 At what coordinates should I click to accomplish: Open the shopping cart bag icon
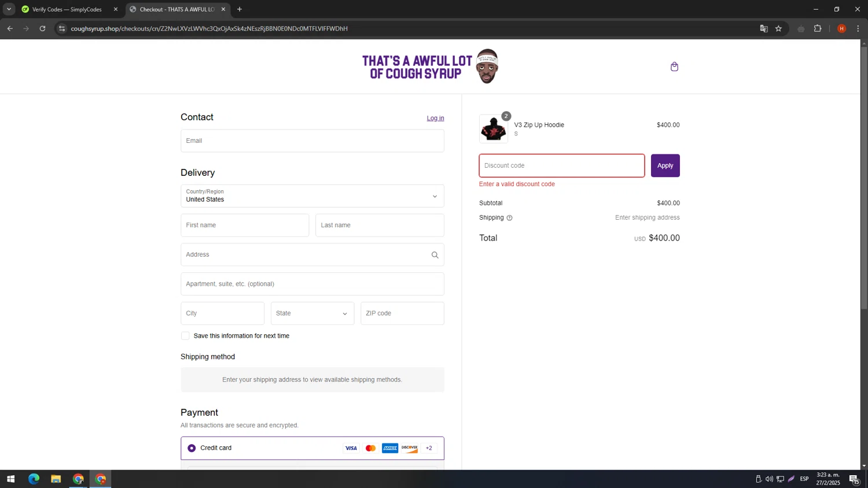pos(674,66)
